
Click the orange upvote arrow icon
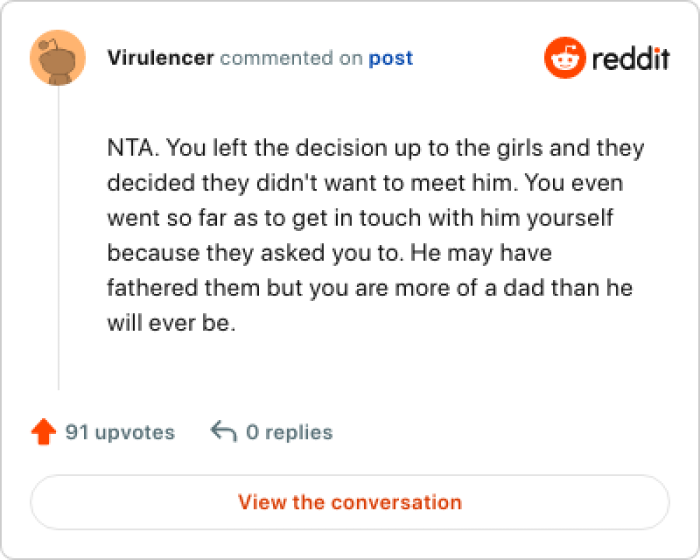pyautogui.click(x=43, y=432)
